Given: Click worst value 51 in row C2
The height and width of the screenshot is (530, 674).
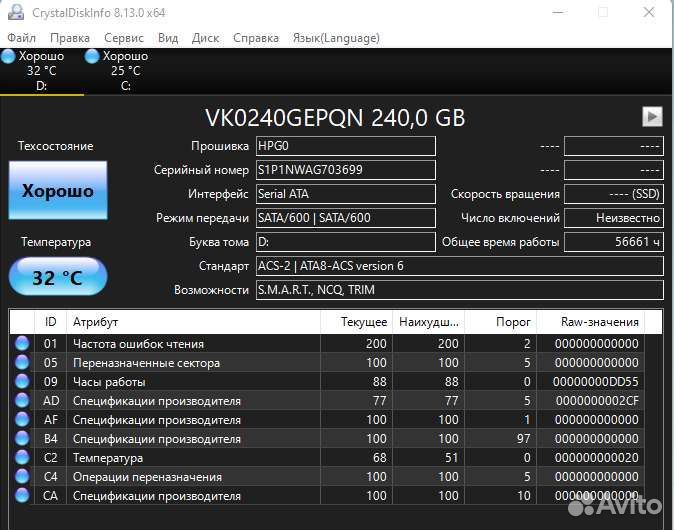Looking at the screenshot, I should pyautogui.click(x=451, y=458).
